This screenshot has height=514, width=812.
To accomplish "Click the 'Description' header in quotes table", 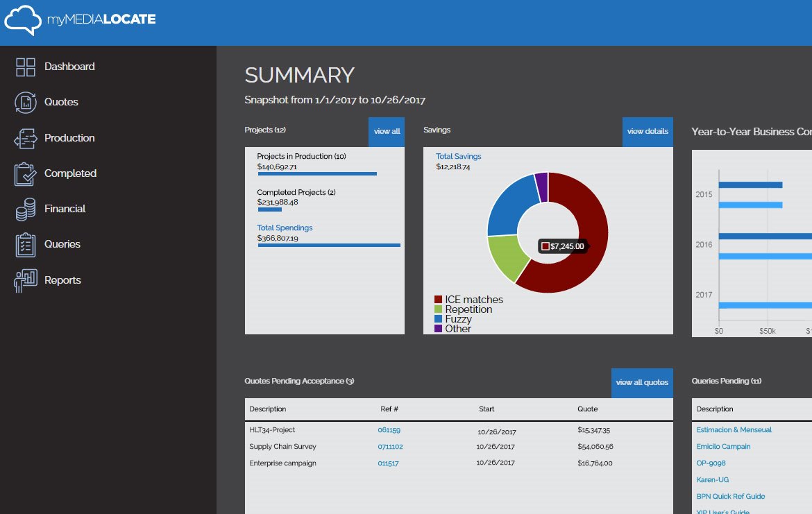I will point(268,409).
